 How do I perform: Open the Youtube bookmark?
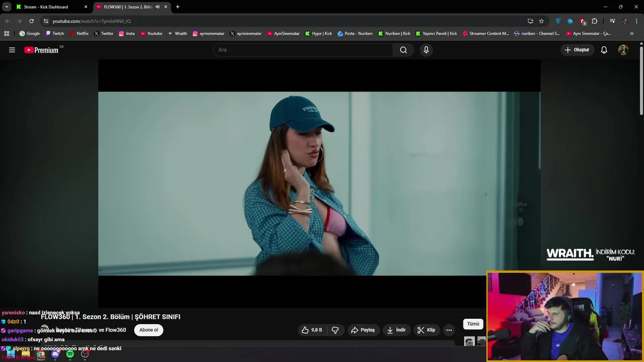[x=151, y=34]
